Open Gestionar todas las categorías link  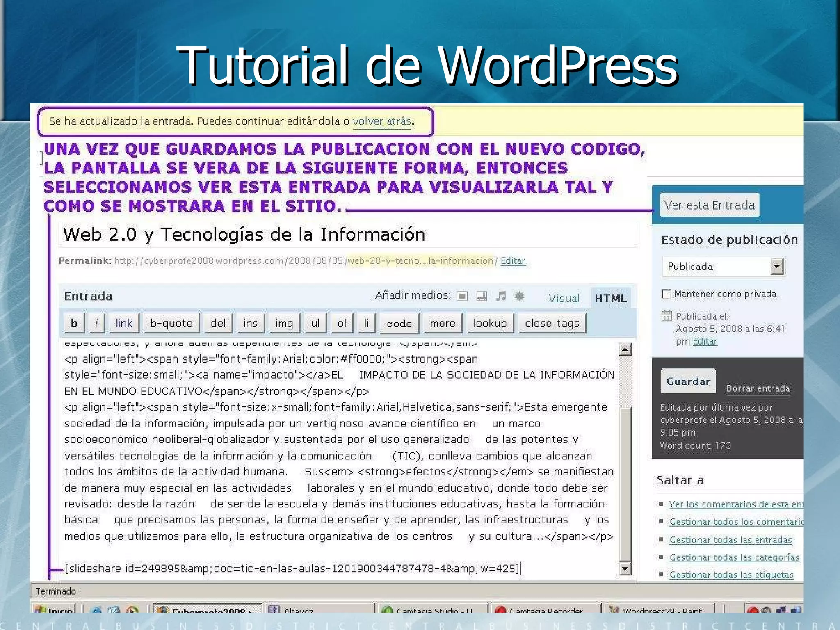[734, 557]
